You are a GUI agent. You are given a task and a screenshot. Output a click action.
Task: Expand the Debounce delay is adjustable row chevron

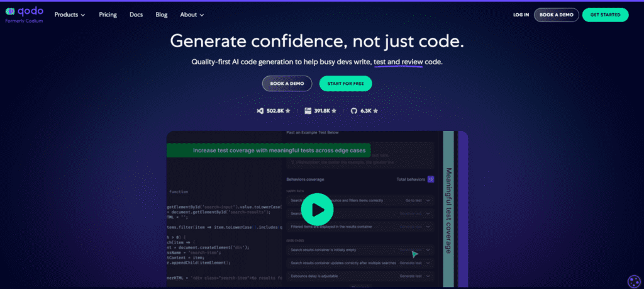coord(428,276)
